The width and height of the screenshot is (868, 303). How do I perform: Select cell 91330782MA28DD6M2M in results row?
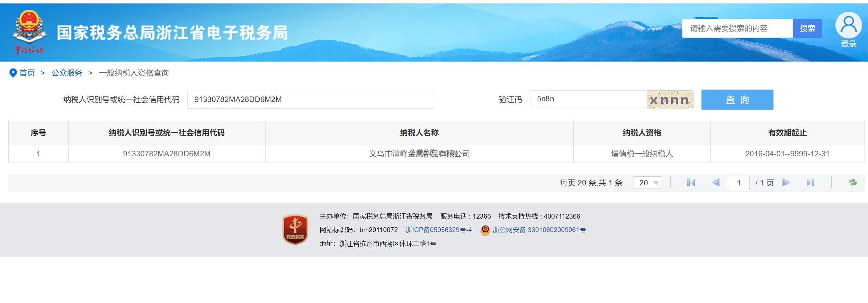[x=167, y=154]
